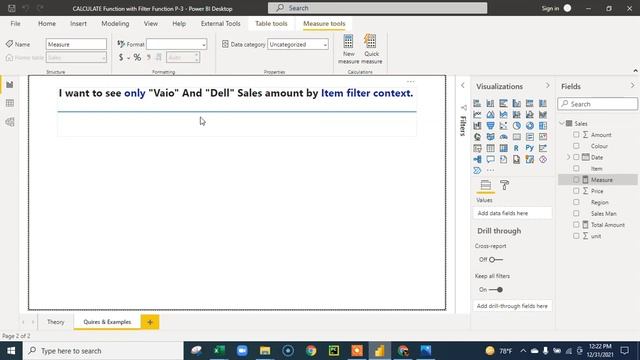
Task: Apply currency dollar format
Action: 121,58
